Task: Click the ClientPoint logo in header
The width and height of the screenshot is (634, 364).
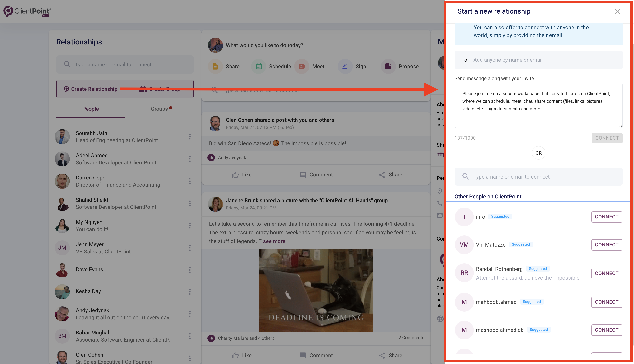Action: [27, 11]
